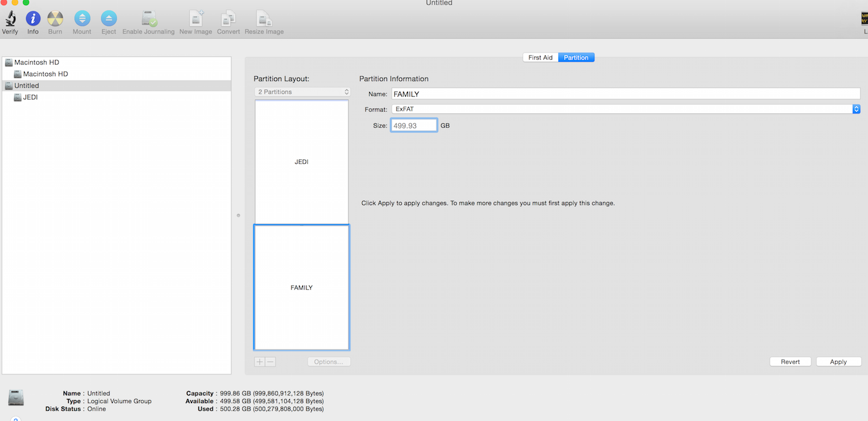Screen dimensions: 868x421
Task: Click the Available value 499.58 GB
Action: pos(271,401)
